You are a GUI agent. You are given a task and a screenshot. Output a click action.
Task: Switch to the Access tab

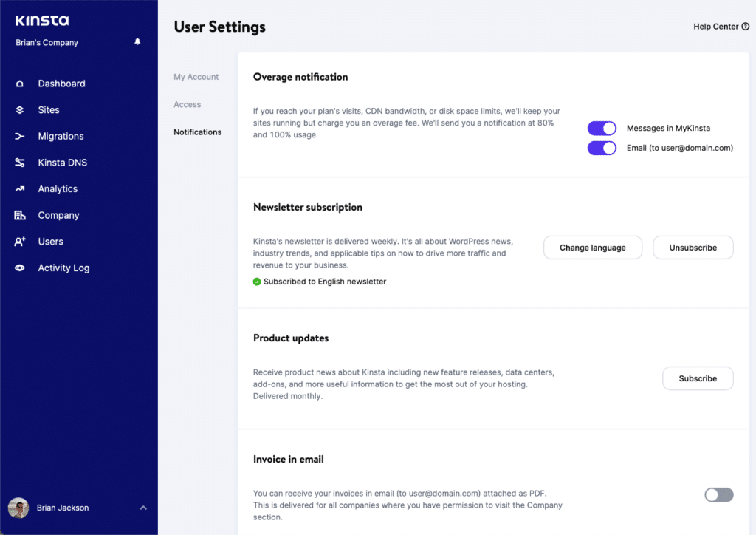(x=187, y=104)
